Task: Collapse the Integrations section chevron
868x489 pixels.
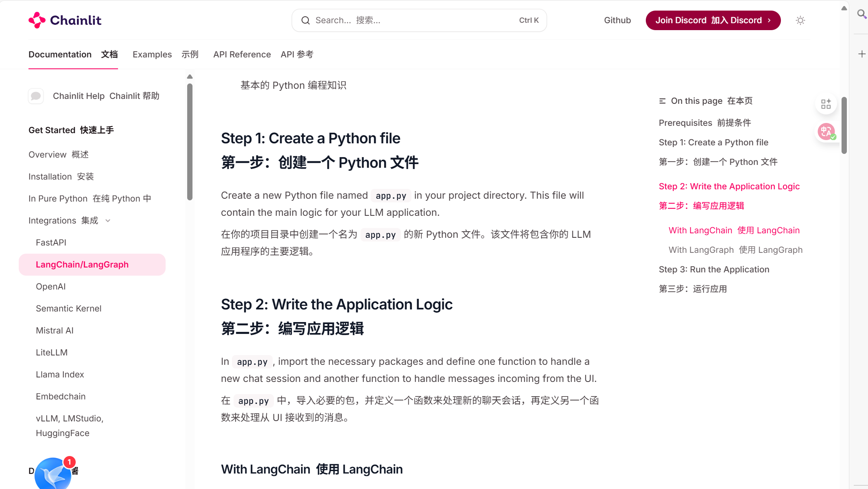Action: 108,221
